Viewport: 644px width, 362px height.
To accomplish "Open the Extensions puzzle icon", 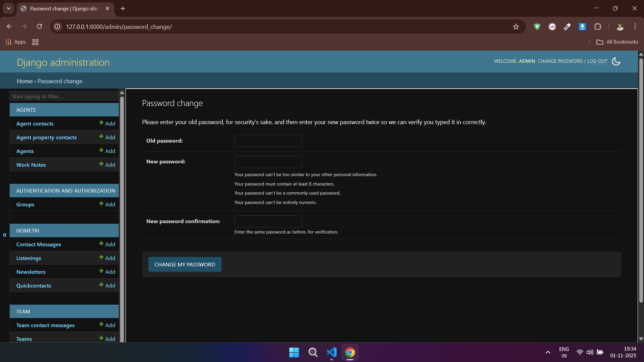I will point(598,27).
